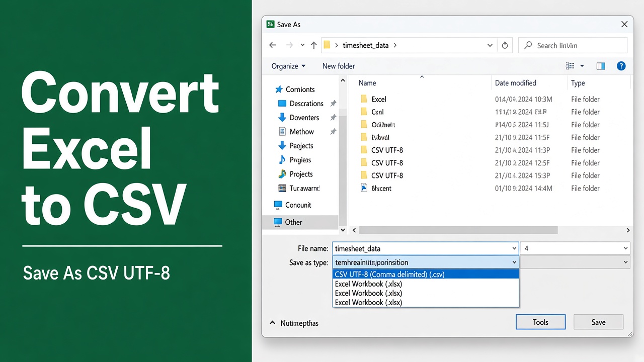
Task: Open the address bar history dropdown
Action: [490, 45]
